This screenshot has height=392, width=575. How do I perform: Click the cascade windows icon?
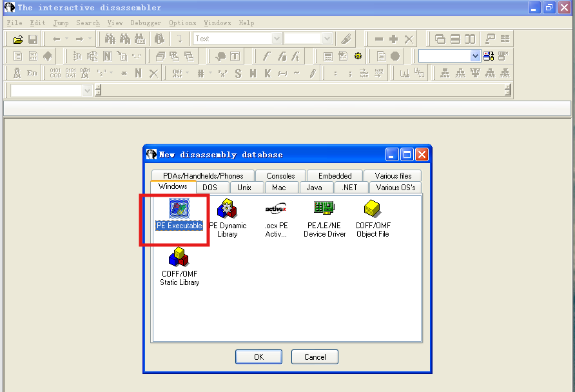(x=440, y=39)
